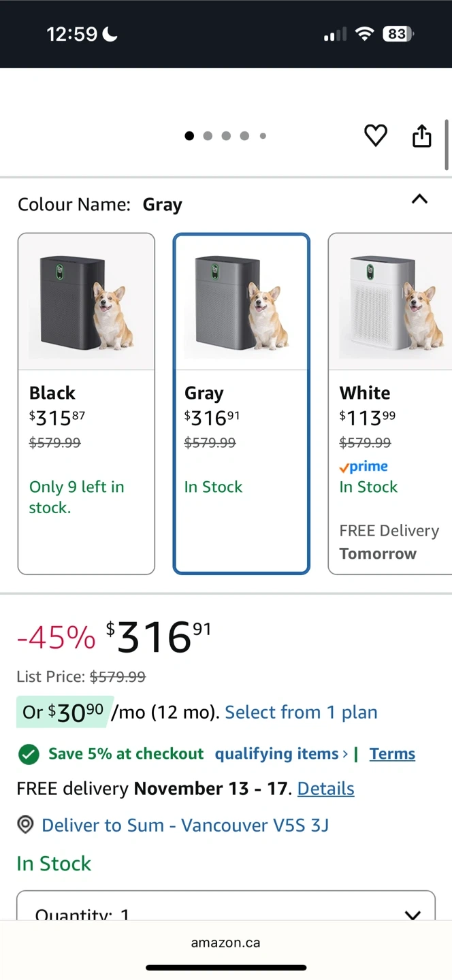This screenshot has height=980, width=452.
Task: Tap the Wi-Fi status icon
Action: [366, 34]
